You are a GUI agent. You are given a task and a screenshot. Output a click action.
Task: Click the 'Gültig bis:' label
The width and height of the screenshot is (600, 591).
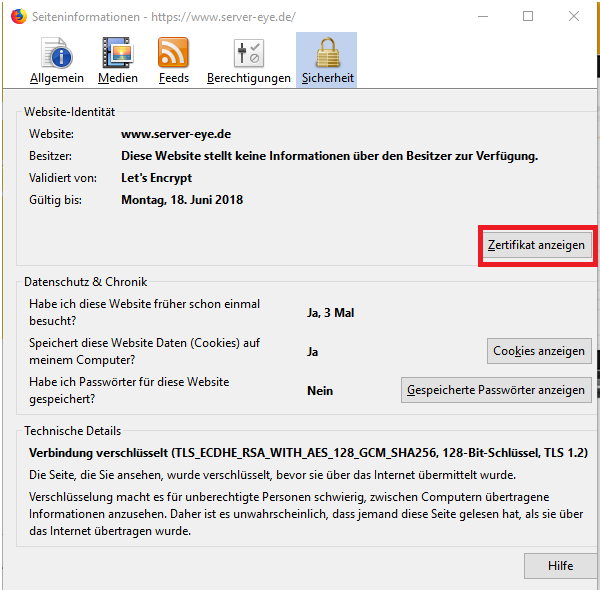click(55, 200)
